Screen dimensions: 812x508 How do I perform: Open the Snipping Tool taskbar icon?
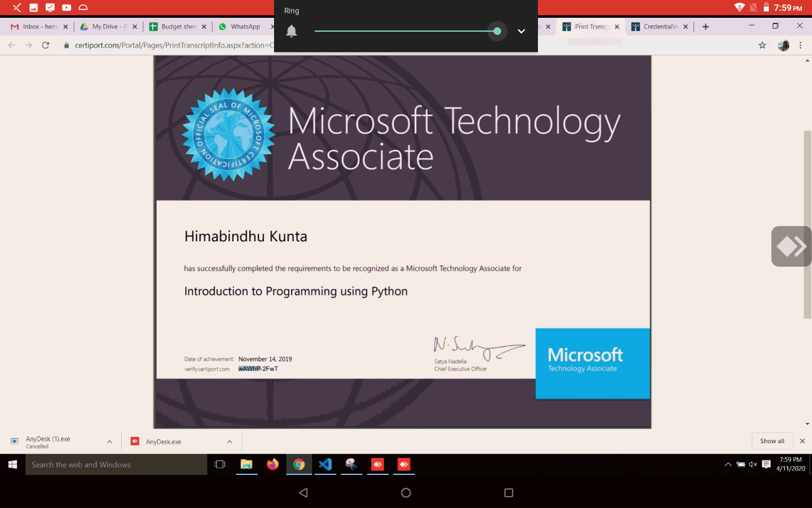pos(351,464)
